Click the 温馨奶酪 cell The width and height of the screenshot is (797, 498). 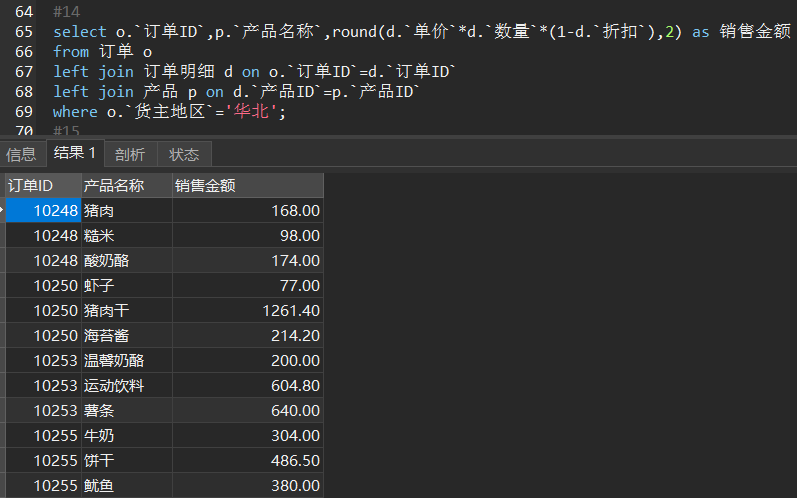113,361
